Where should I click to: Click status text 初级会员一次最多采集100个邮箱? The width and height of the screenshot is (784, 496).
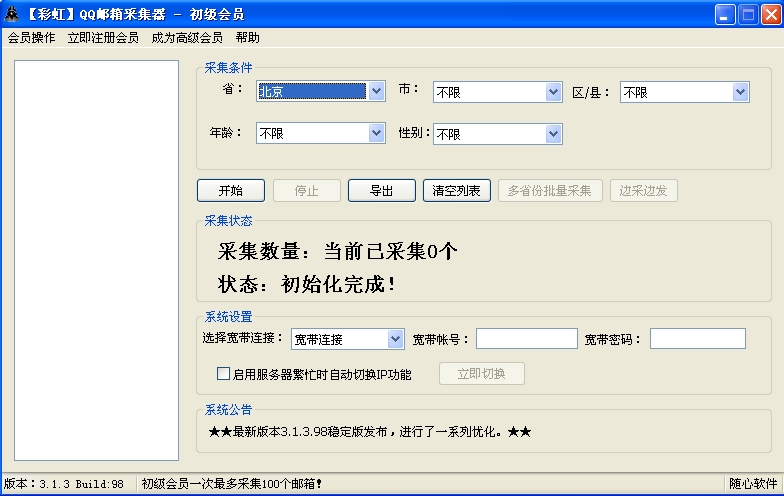pyautogui.click(x=232, y=484)
